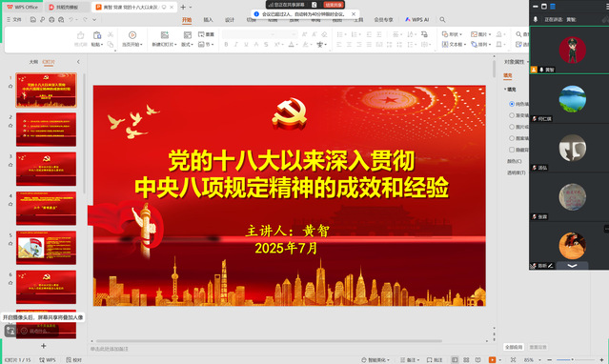This screenshot has width=609, height=364.
Task: Select the second fill type radio button
Action: pyautogui.click(x=512, y=115)
